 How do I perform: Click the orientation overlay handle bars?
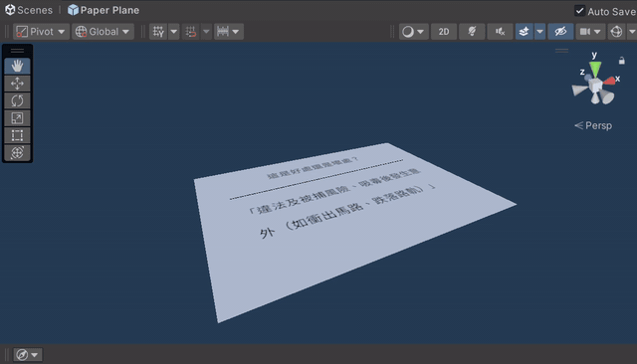coord(561,51)
